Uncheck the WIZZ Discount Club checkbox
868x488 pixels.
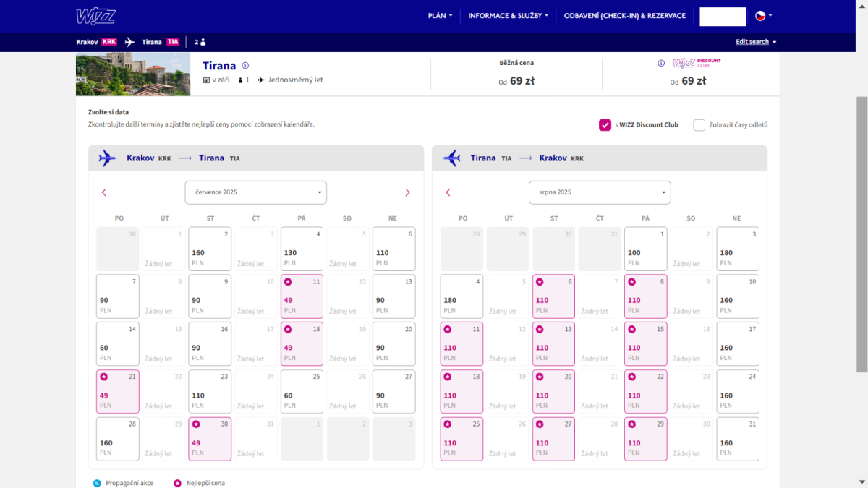point(605,125)
